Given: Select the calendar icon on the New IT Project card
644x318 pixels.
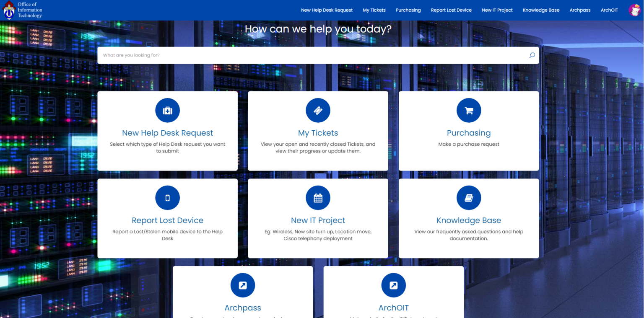Looking at the screenshot, I should (x=318, y=197).
